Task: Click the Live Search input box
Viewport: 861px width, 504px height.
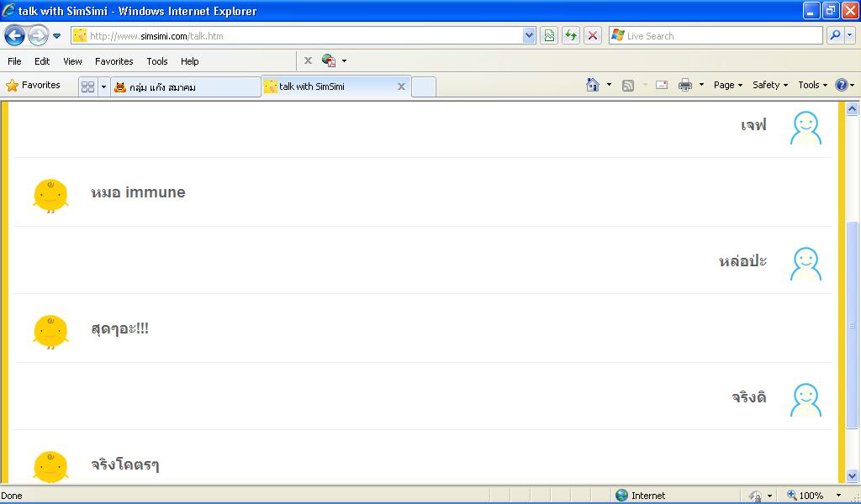Action: coord(716,36)
